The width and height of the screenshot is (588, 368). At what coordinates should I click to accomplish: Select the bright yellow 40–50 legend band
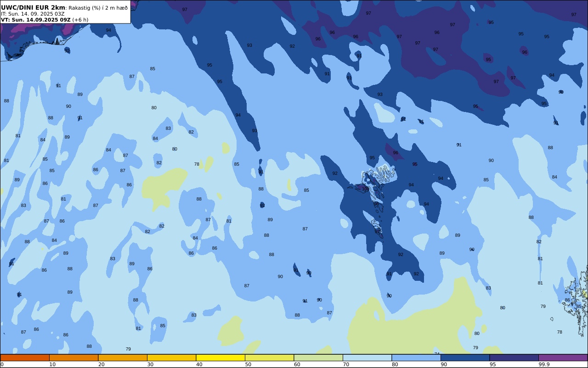click(220, 357)
